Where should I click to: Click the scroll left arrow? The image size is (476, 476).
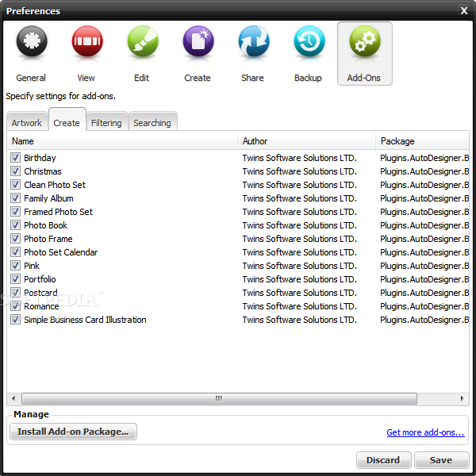13,398
